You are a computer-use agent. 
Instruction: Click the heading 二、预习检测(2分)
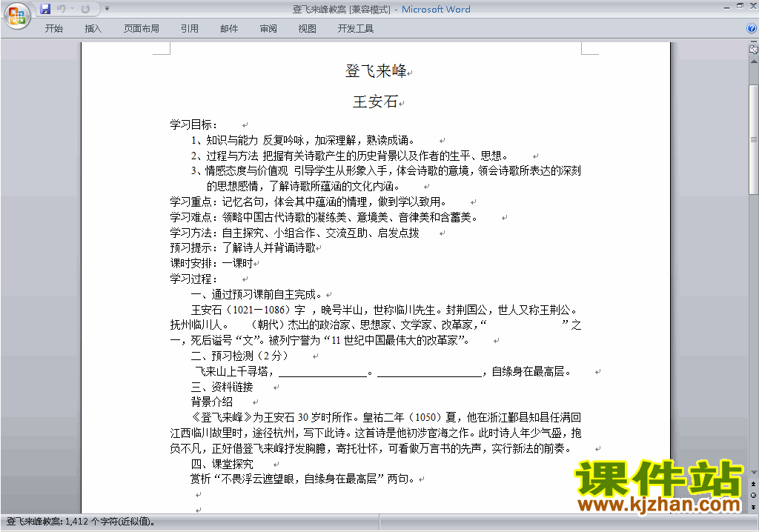pos(240,356)
